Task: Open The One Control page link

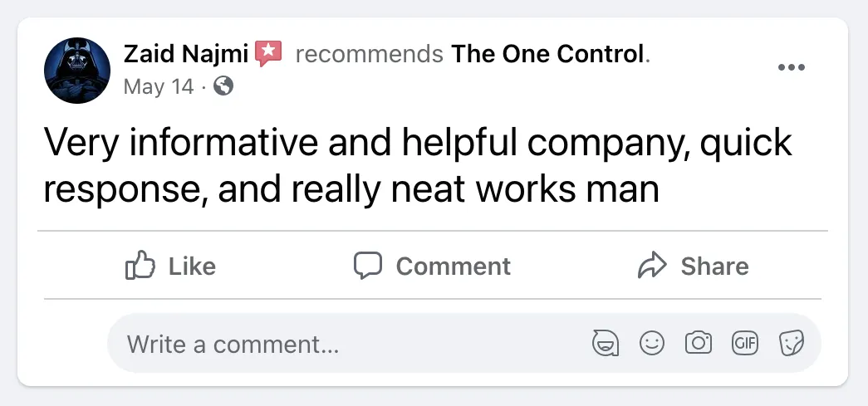Action: (x=548, y=55)
